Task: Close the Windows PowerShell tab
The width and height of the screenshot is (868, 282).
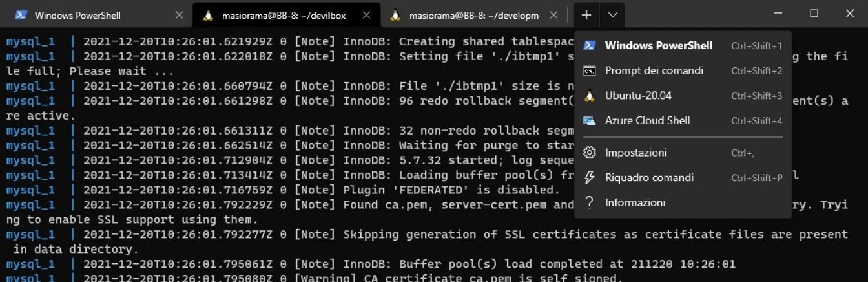Action: tap(180, 15)
